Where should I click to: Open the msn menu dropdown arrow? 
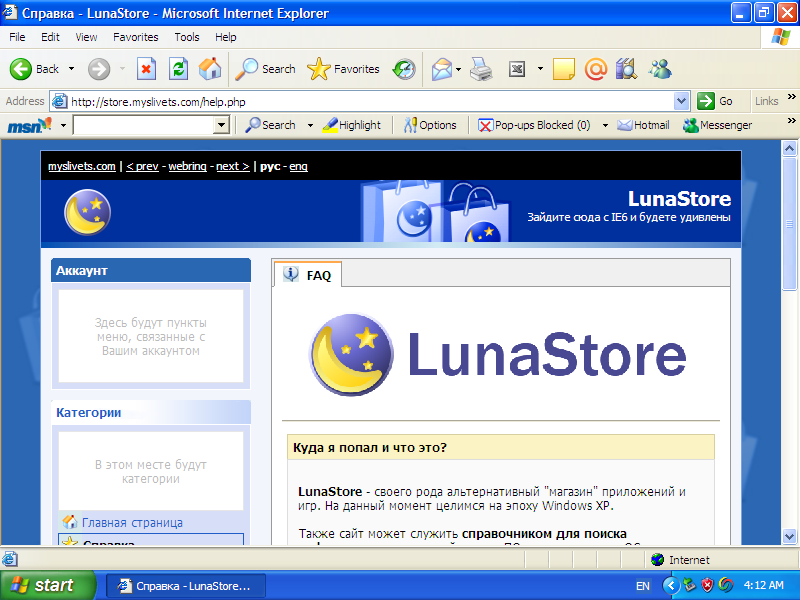pyautogui.click(x=63, y=126)
